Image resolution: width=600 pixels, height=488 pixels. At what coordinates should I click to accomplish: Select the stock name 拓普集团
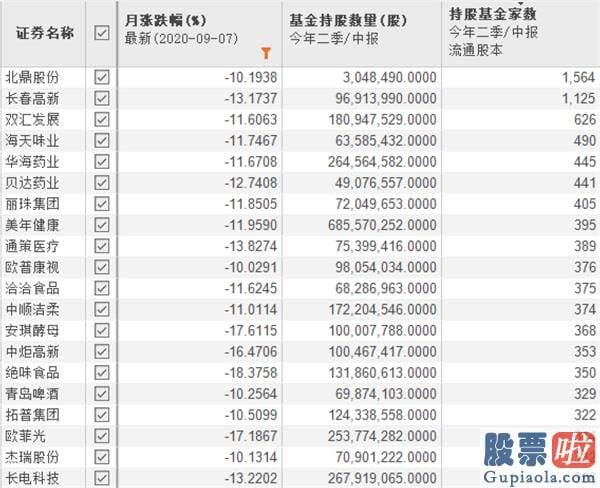(x=32, y=415)
